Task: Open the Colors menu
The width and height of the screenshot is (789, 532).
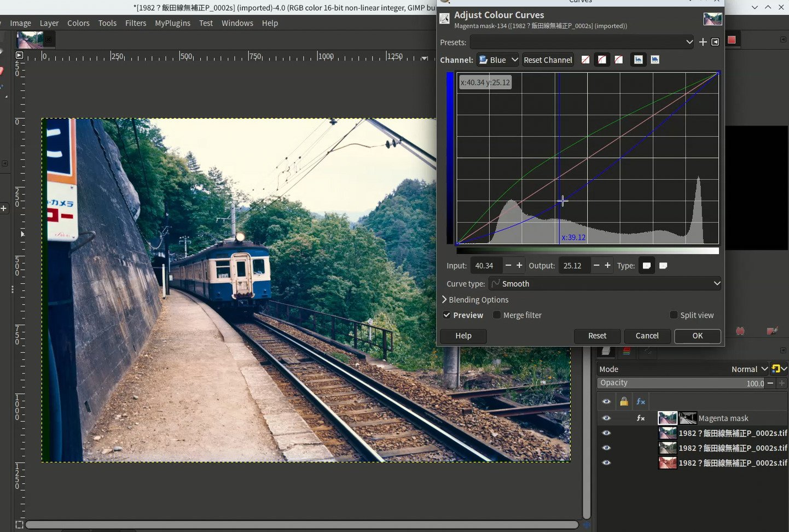Action: click(x=78, y=23)
